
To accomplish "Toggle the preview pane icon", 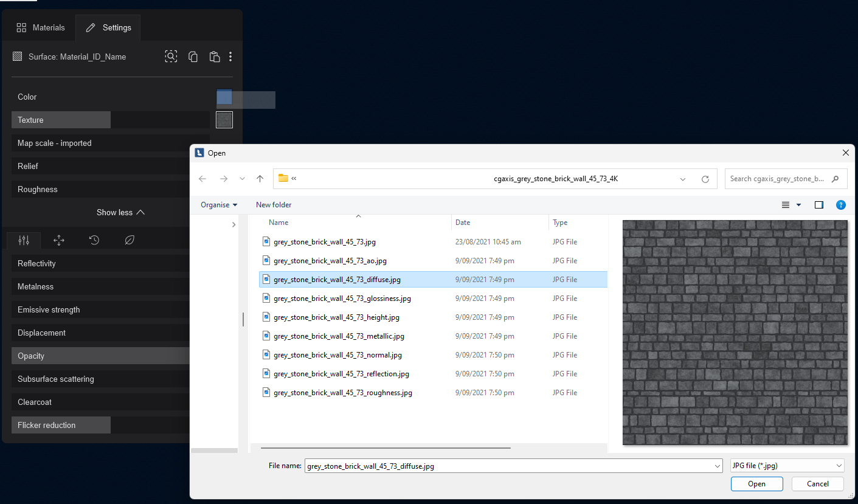I will point(819,205).
